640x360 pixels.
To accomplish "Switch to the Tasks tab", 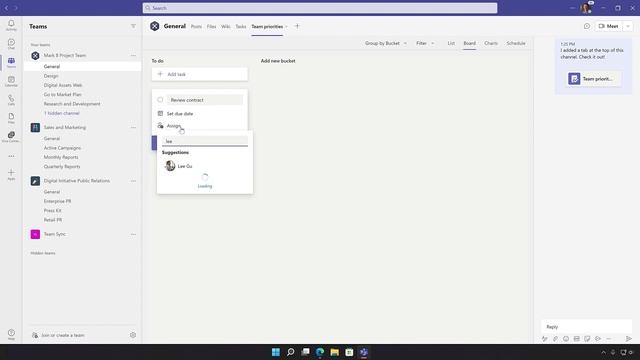I will (x=241, y=27).
